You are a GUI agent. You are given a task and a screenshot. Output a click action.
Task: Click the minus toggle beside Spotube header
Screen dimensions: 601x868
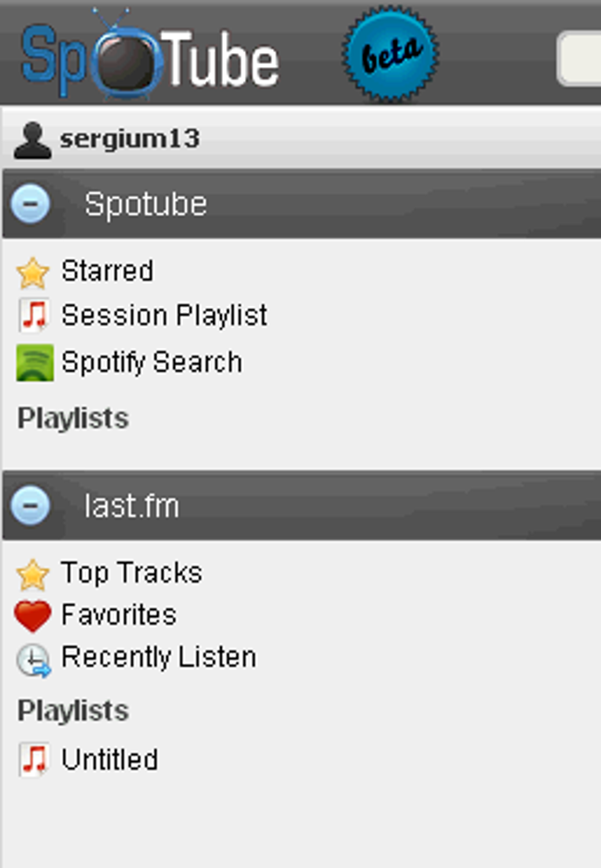click(x=32, y=202)
